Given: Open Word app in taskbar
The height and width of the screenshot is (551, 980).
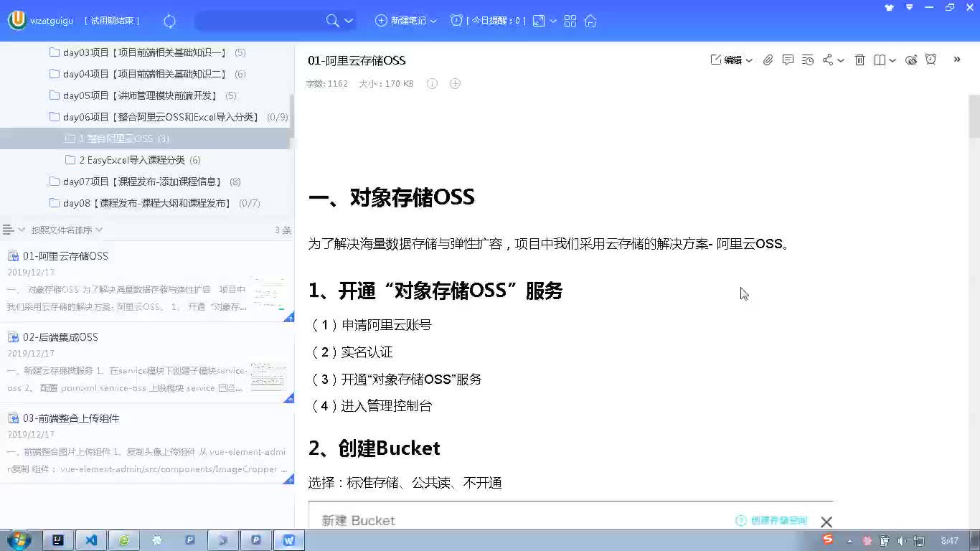Looking at the screenshot, I should click(x=289, y=540).
